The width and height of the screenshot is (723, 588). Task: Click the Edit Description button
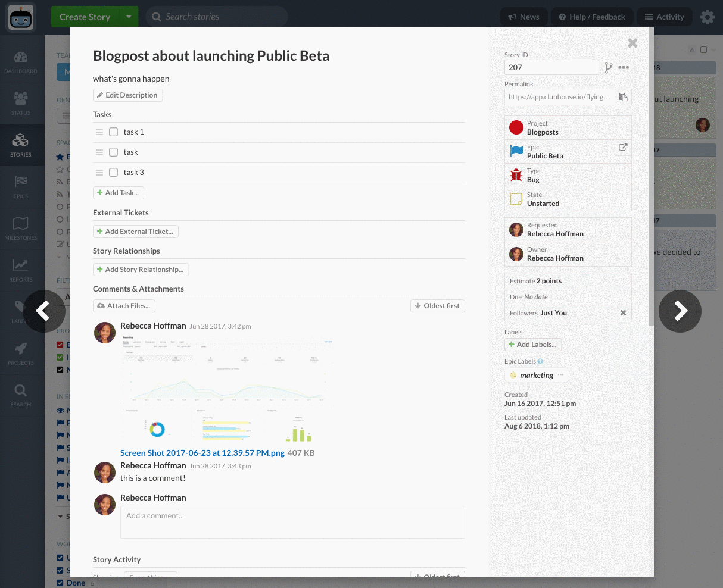127,95
